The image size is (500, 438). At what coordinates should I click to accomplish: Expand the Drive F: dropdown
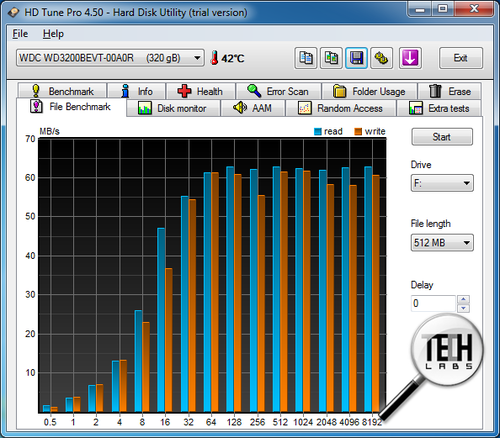442,183
